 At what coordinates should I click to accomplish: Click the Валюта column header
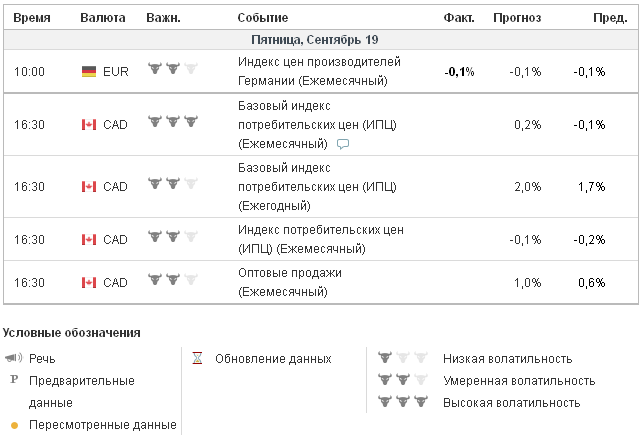(103, 18)
